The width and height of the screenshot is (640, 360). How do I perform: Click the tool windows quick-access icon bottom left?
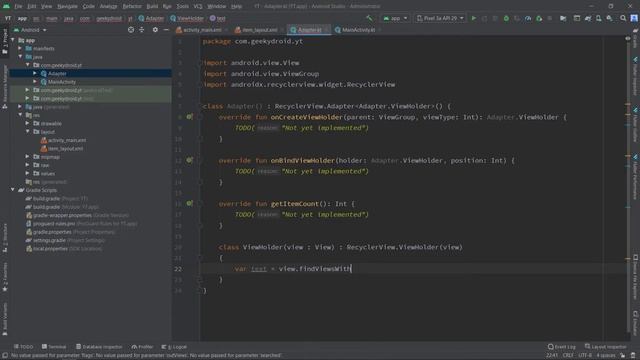click(5, 356)
